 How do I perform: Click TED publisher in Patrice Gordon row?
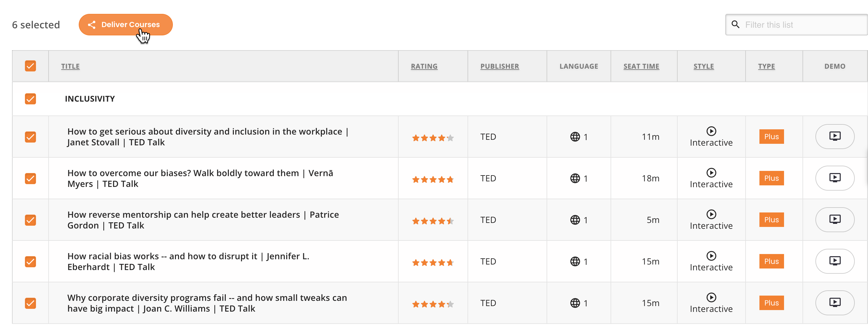(488, 220)
